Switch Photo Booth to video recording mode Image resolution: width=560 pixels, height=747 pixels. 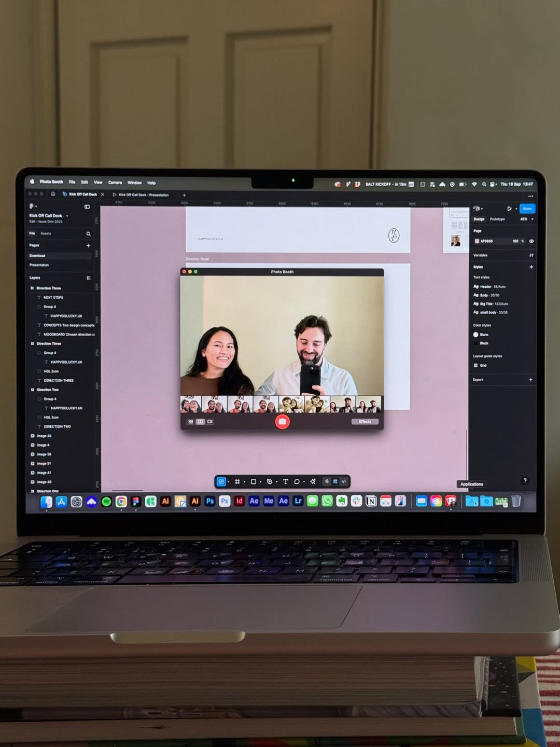(x=210, y=422)
